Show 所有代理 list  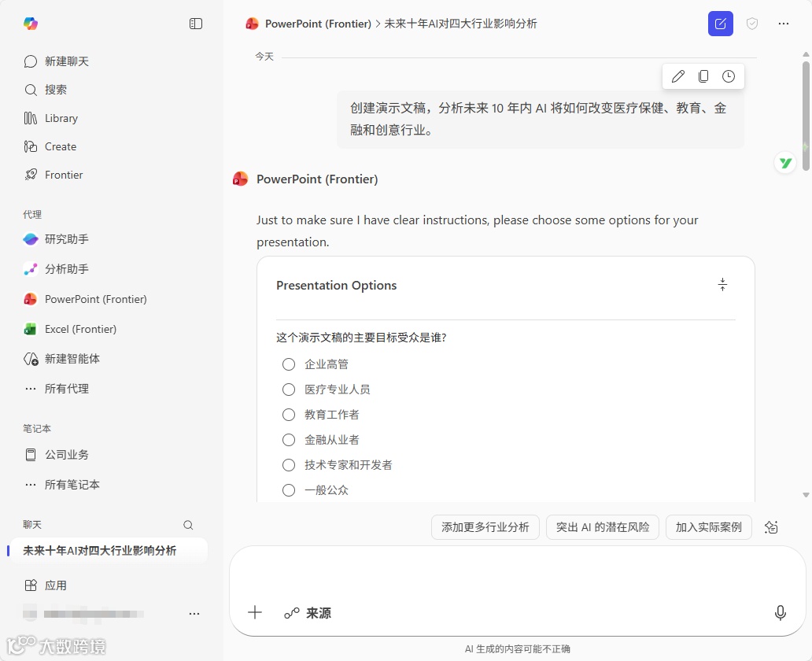pyautogui.click(x=57, y=389)
